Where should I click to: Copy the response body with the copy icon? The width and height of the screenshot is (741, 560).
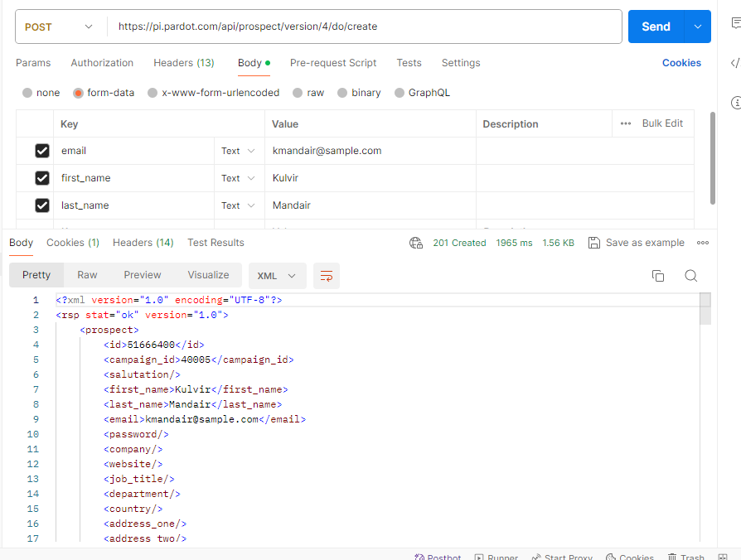[x=658, y=276]
